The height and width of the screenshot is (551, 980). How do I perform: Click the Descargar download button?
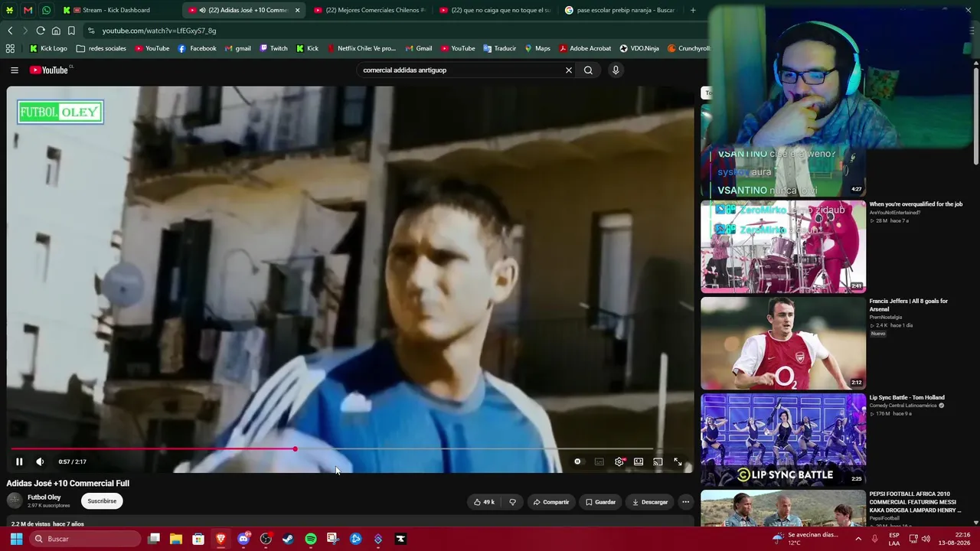[x=650, y=502]
